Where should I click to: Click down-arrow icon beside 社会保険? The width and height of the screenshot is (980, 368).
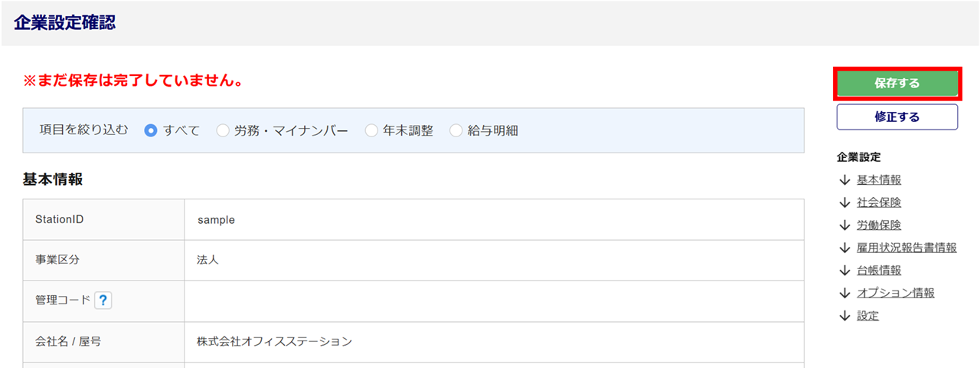click(844, 203)
